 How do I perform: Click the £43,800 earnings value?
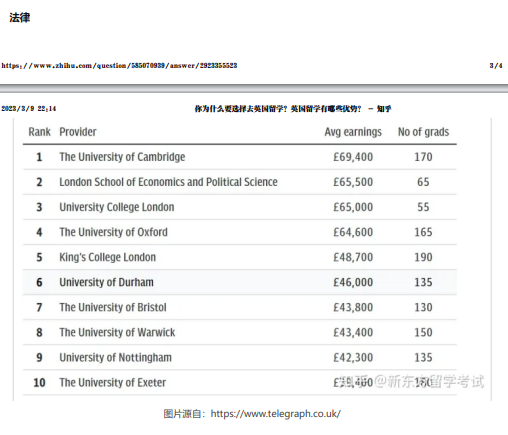pyautogui.click(x=353, y=307)
